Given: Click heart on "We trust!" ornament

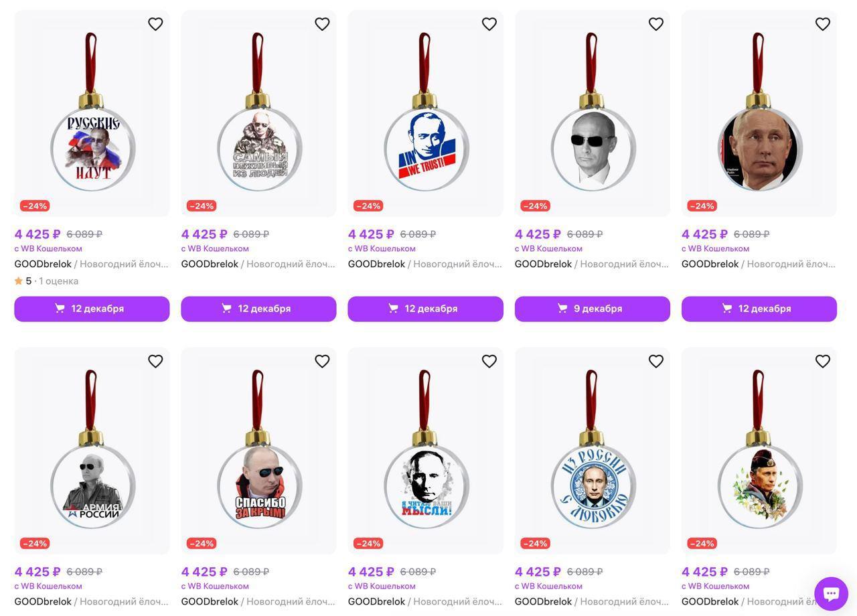Looking at the screenshot, I should (489, 24).
